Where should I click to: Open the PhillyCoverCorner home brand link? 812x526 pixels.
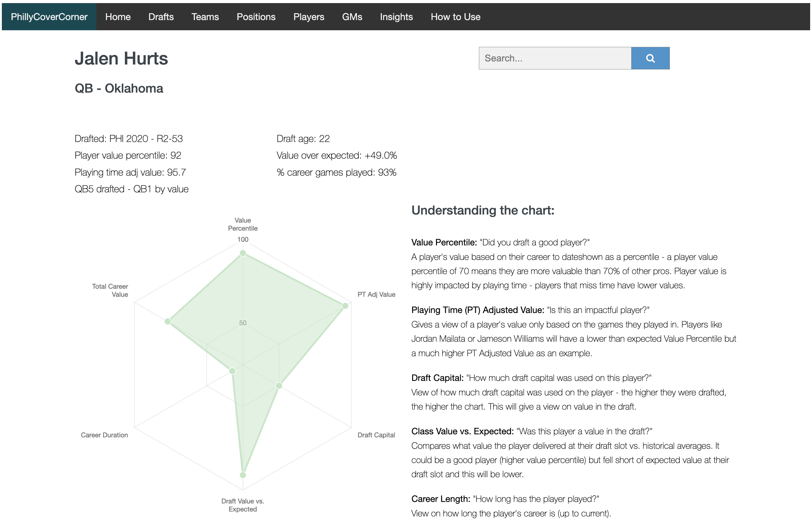(x=49, y=17)
